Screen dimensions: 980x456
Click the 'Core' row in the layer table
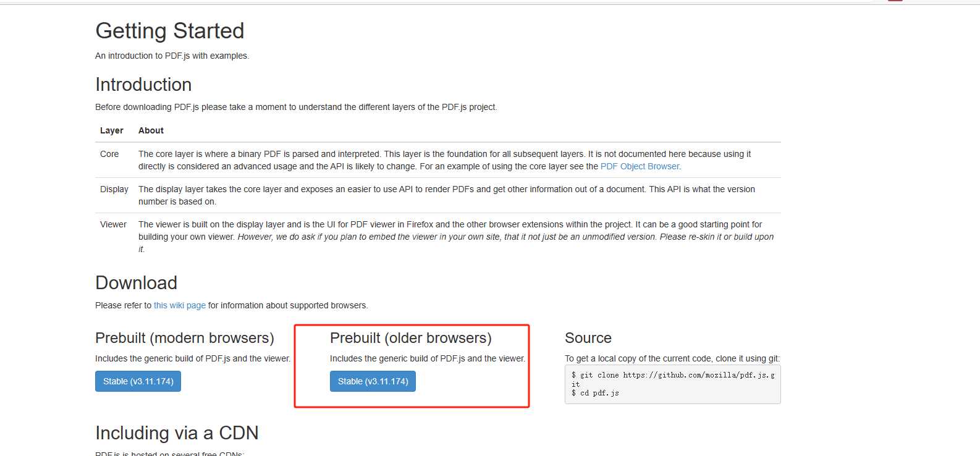[x=109, y=154]
